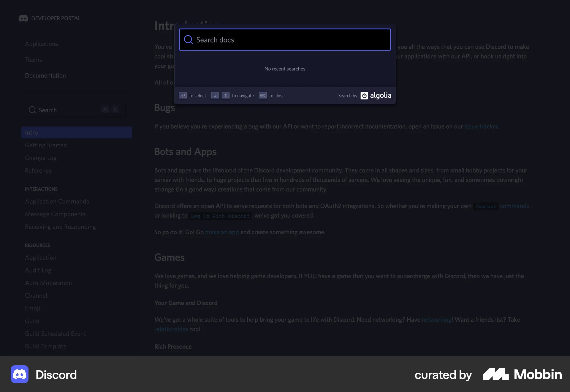Viewport: 570px width, 392px height.
Task: Click the esc key hint to close search
Action: (262, 95)
